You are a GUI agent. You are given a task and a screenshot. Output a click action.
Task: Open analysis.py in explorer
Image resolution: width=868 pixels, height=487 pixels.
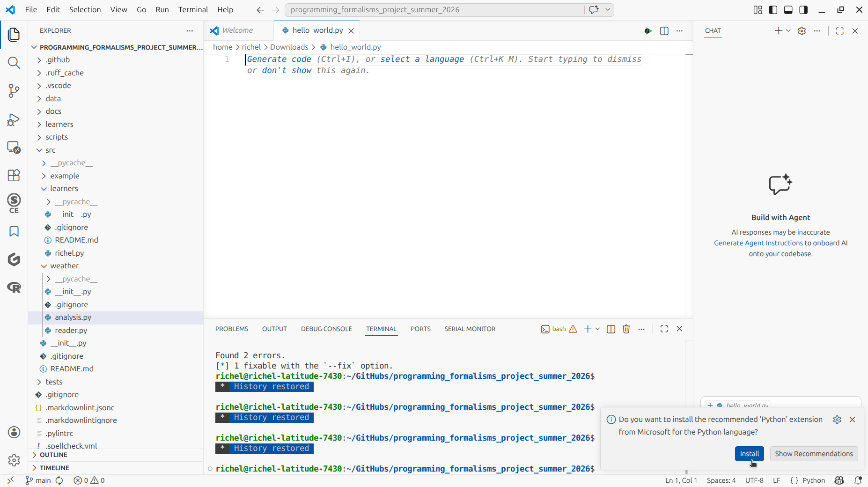116,317
